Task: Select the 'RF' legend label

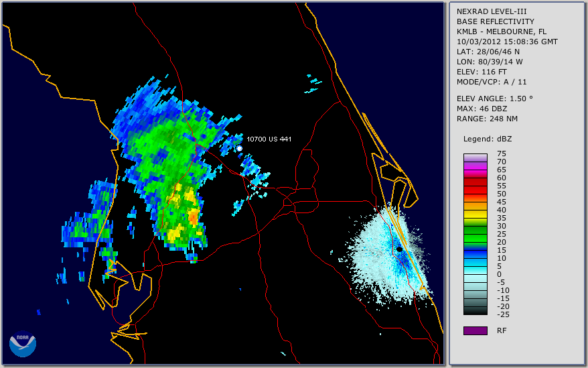Action: tap(502, 330)
